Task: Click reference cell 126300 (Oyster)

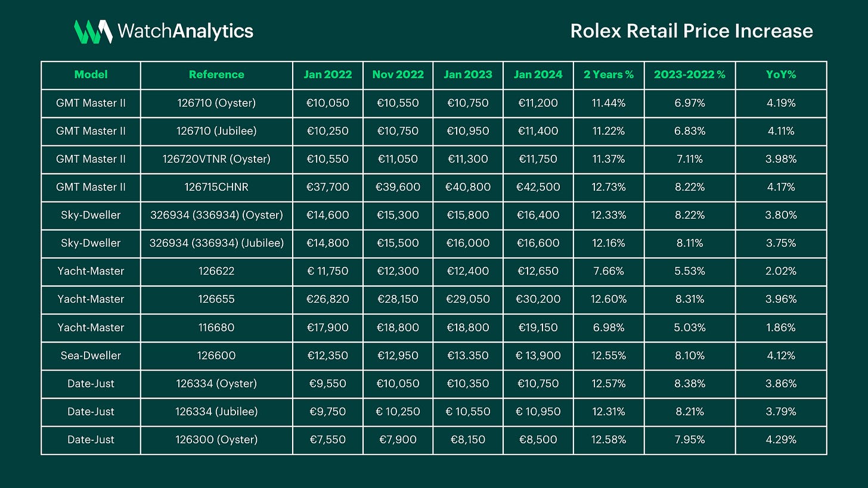Action: click(x=216, y=439)
